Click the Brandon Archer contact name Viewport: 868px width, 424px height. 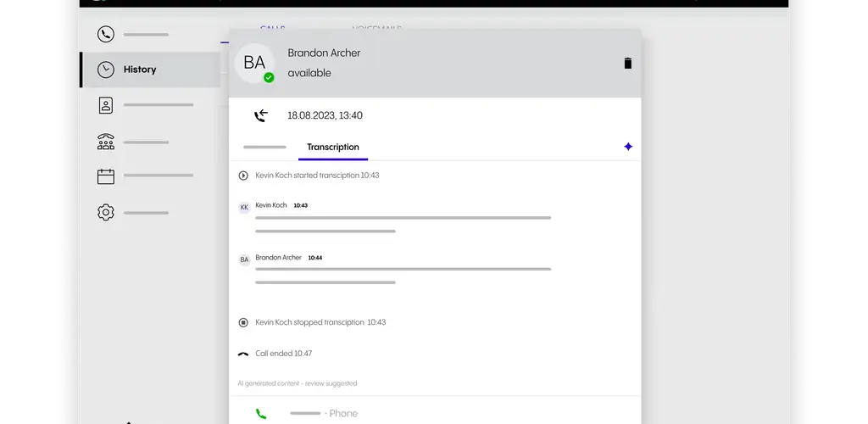pos(324,53)
